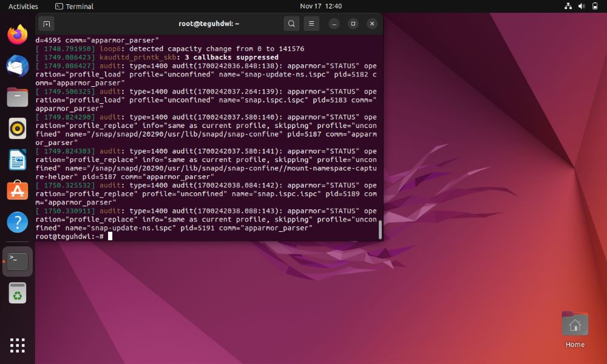607x364 pixels.
Task: Launch Rhythmbox music player
Action: 18,129
